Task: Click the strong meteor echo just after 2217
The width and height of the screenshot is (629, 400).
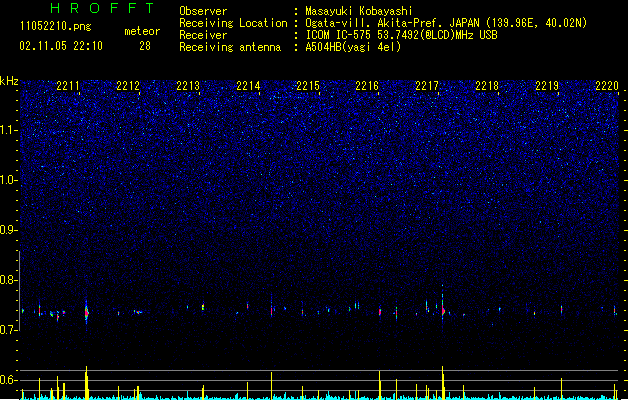Action: 443,309
